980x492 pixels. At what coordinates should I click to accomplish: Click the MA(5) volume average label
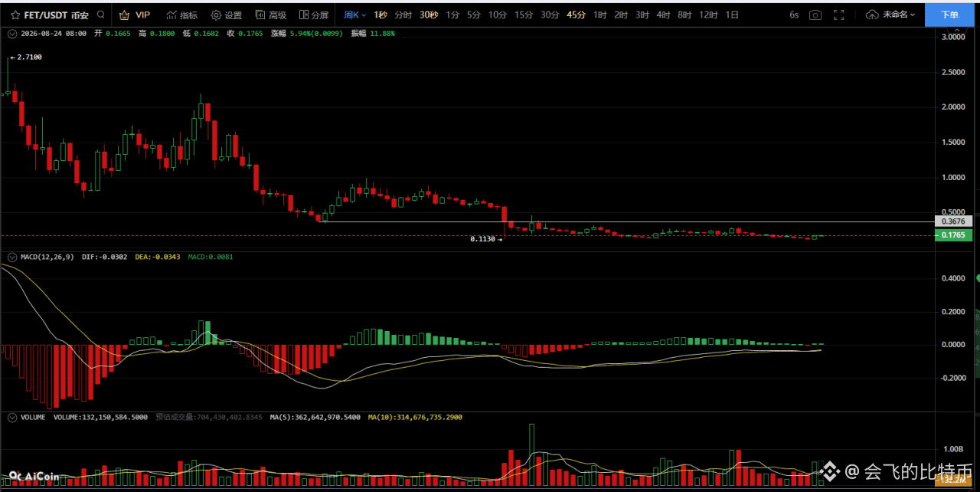click(x=315, y=418)
